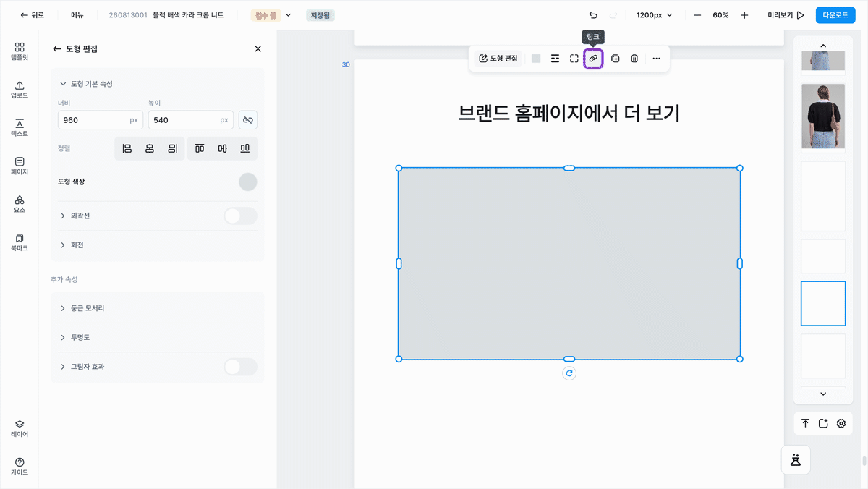This screenshot has height=489, width=868.
Task: Click the rotate handle below the shape
Action: [569, 373]
